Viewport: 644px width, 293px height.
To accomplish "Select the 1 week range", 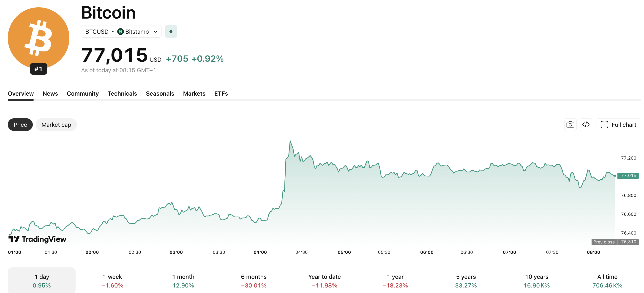I will (112, 281).
